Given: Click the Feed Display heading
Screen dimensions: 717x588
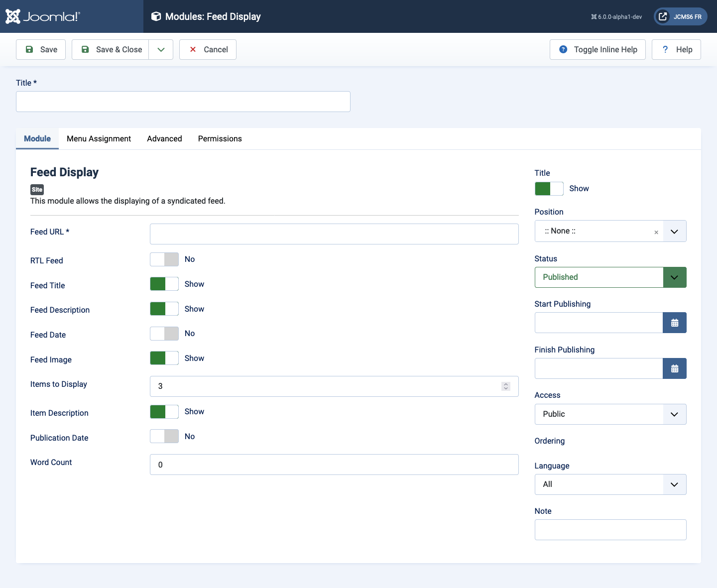Looking at the screenshot, I should (x=64, y=172).
